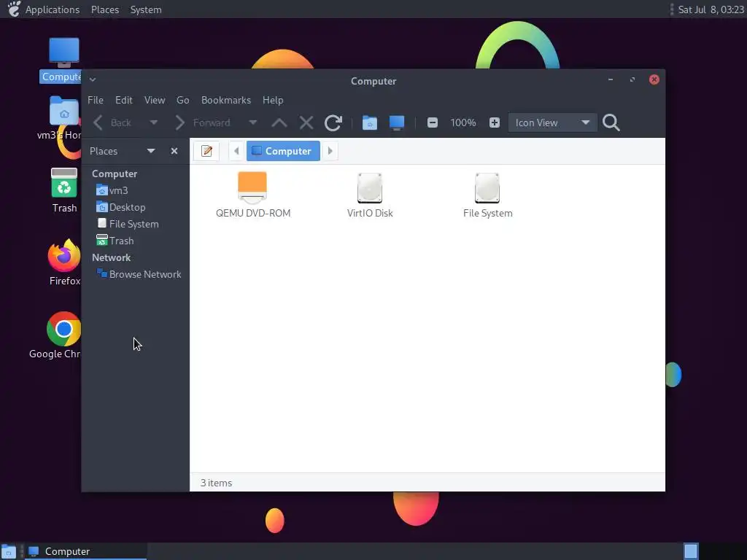This screenshot has width=747, height=560.
Task: Select Google Chrome desktop icon
Action: click(56, 335)
